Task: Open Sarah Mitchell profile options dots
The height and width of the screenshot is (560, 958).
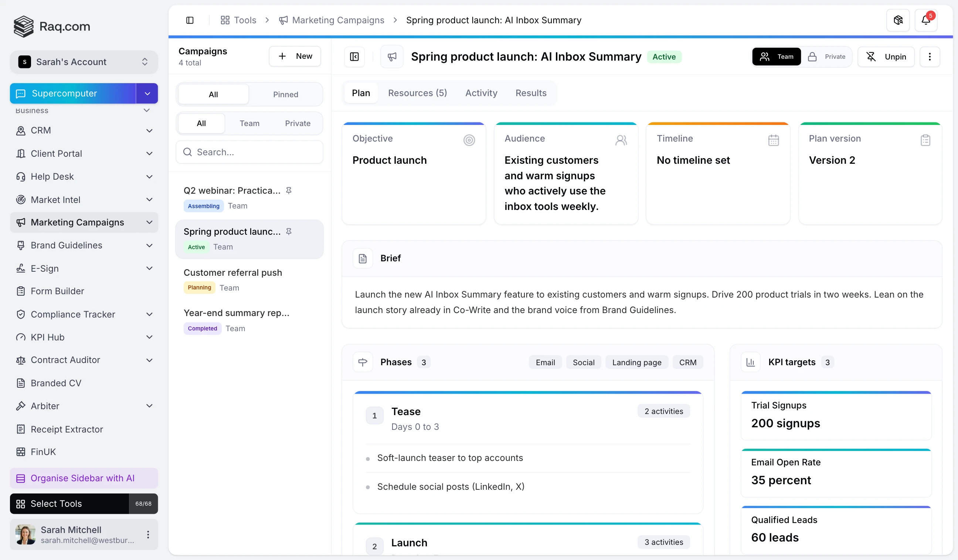Action: pyautogui.click(x=148, y=534)
